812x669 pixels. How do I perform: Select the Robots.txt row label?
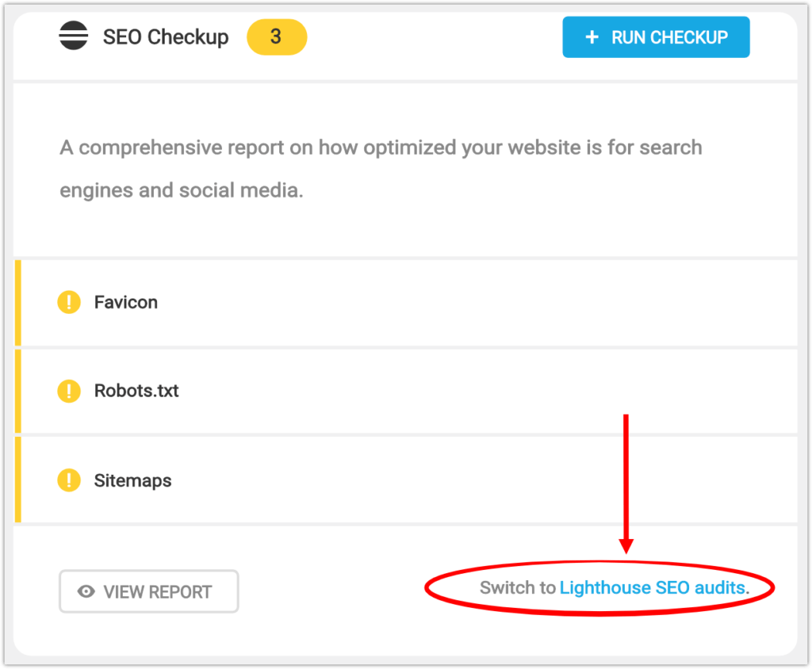click(135, 391)
